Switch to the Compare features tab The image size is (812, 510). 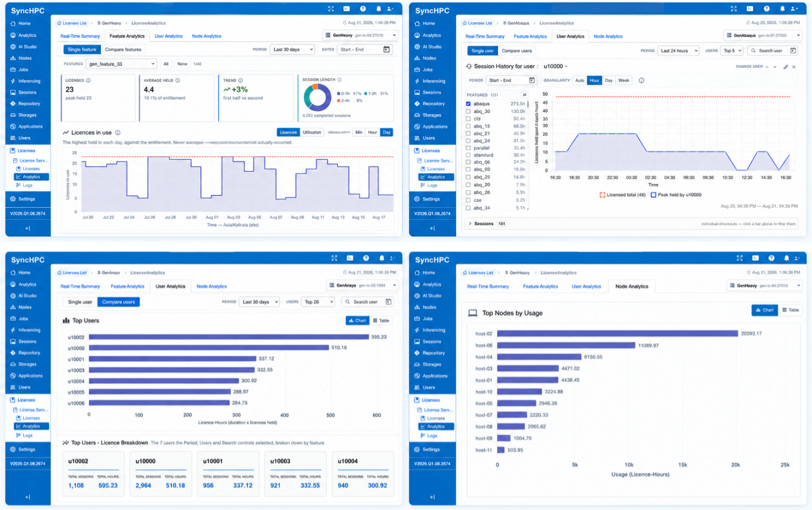(123, 49)
